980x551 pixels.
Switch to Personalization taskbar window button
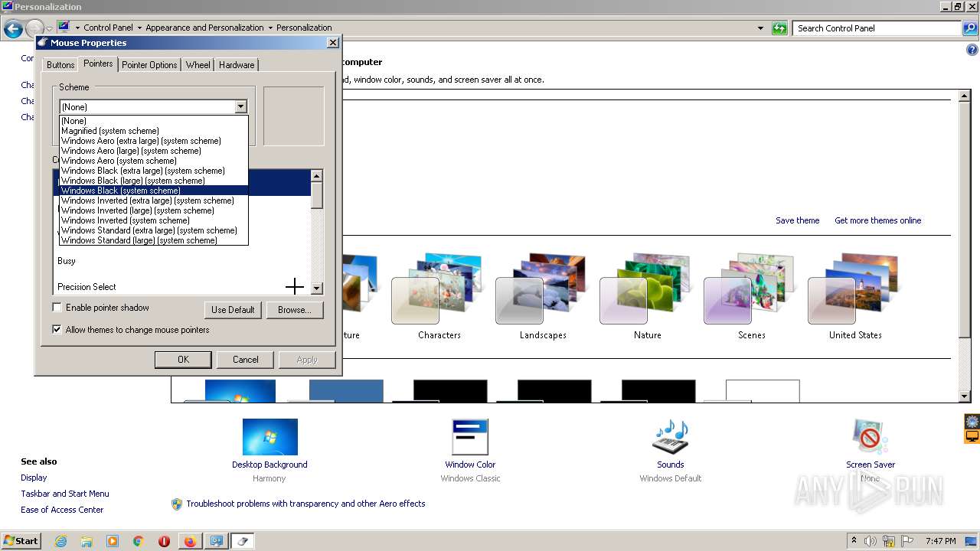(x=217, y=541)
